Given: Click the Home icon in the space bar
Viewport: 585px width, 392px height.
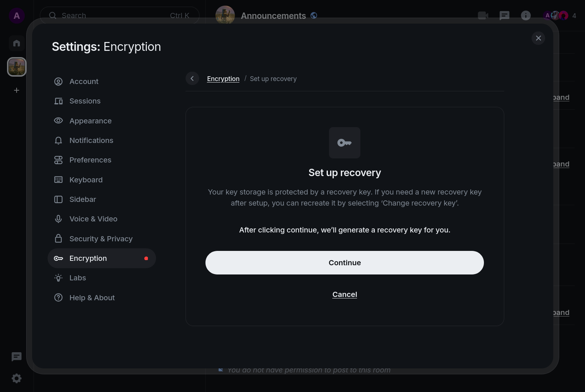Looking at the screenshot, I should click(17, 43).
